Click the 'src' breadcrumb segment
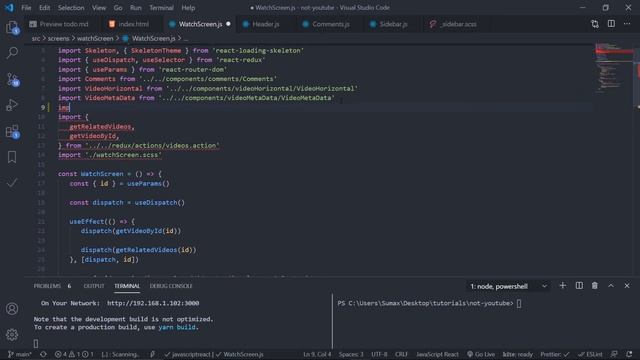Image resolution: width=640 pixels, height=360 pixels. click(36, 38)
